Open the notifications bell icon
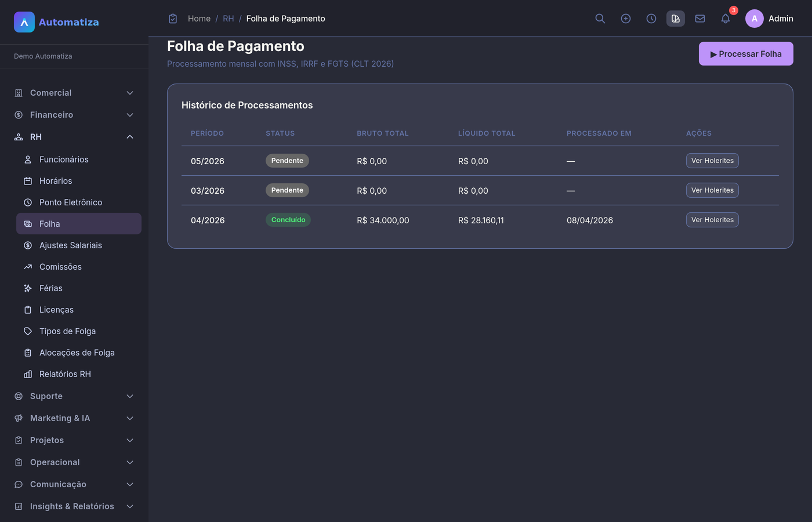The width and height of the screenshot is (812, 522). pos(726,19)
